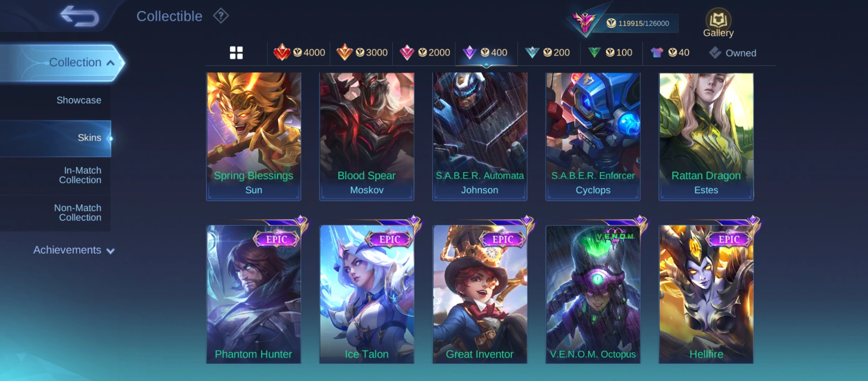
Task: Open the Spring Blessings Sun skin card
Action: [x=254, y=137]
